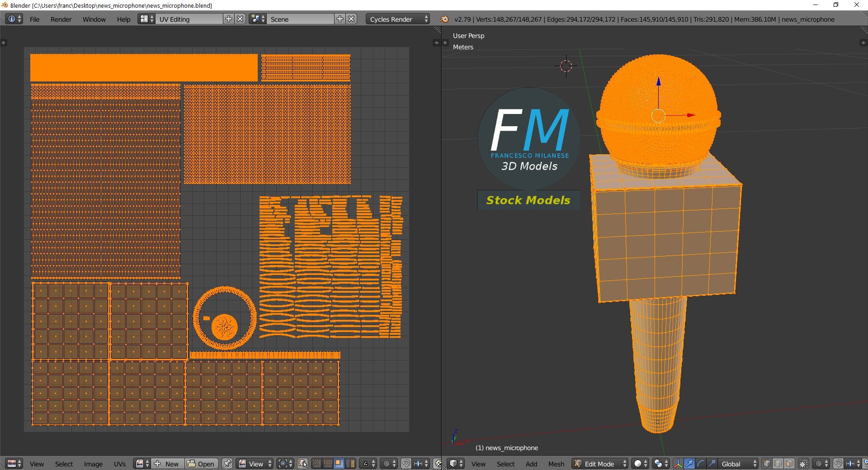Open 3D viewport proportional editing dropdown
Image resolution: width=868 pixels, height=470 pixels.
(x=821, y=464)
